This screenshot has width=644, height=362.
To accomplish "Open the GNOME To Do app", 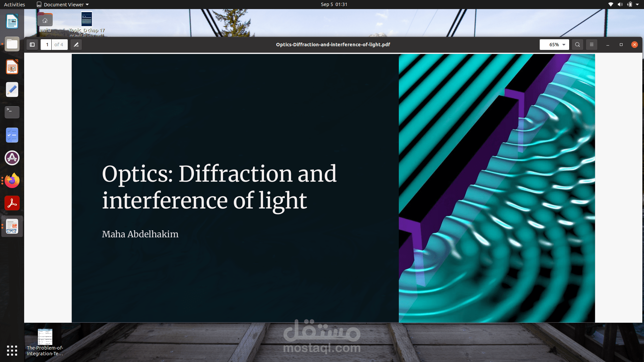I will tap(12, 135).
